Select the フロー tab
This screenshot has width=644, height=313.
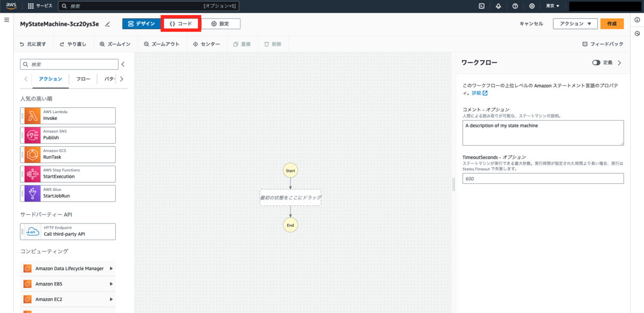[x=83, y=79]
